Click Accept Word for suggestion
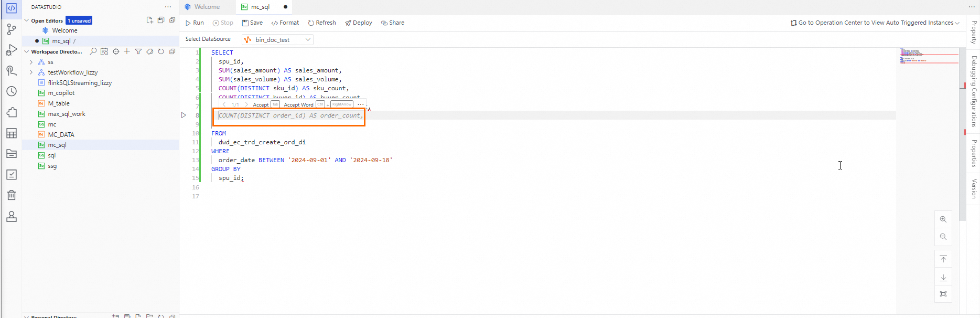The height and width of the screenshot is (318, 980). point(318,104)
